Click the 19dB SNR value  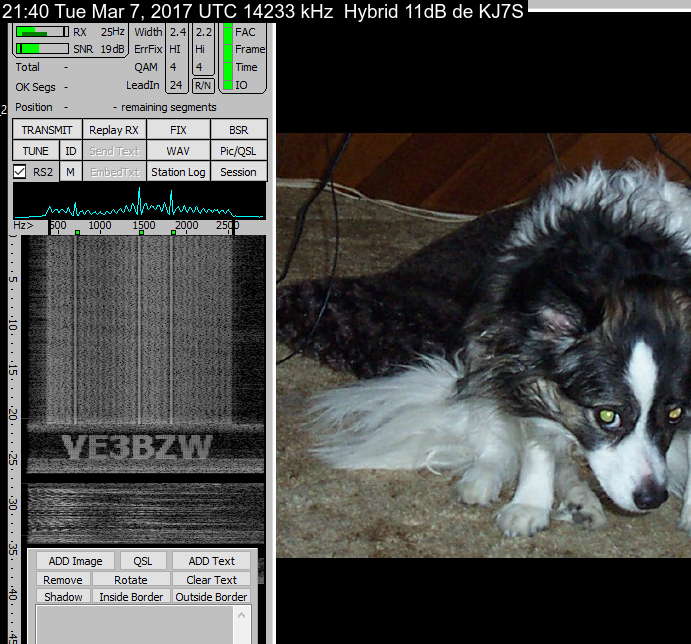(x=112, y=49)
